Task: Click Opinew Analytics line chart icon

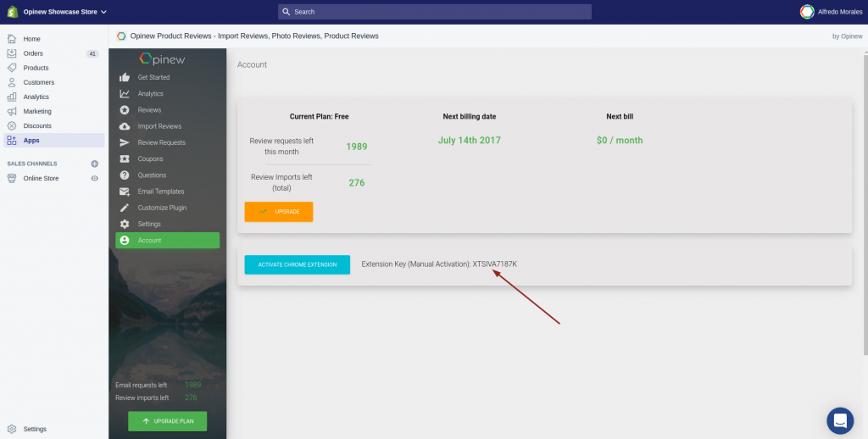Action: 125,93
